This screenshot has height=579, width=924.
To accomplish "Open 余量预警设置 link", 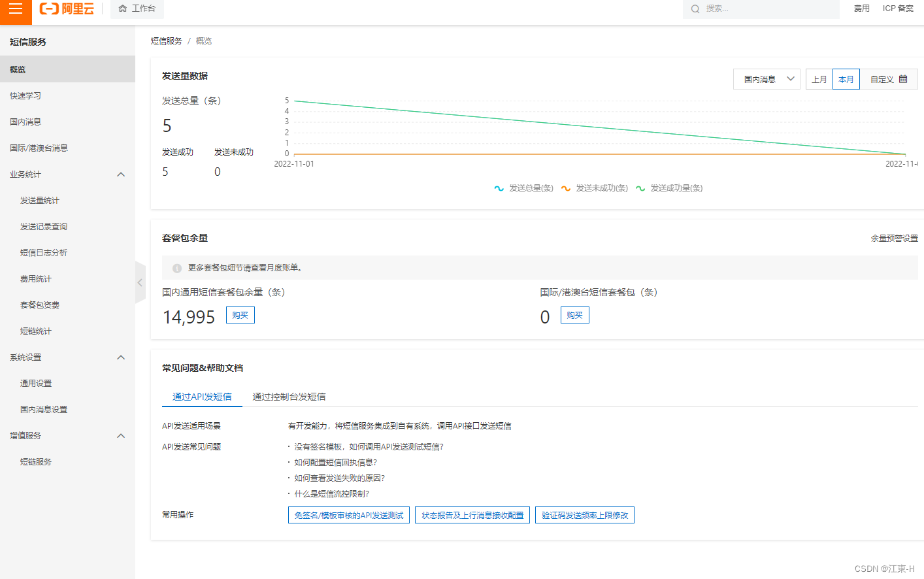I will (x=894, y=239).
